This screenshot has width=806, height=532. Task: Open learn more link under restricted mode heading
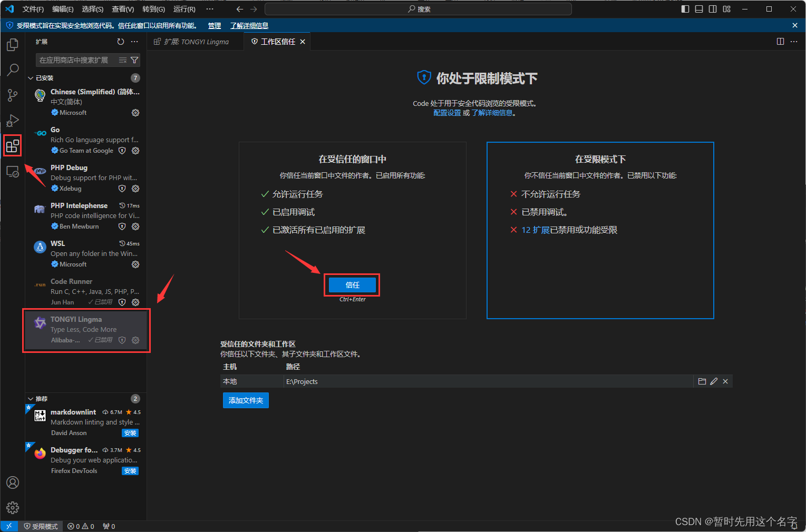[x=492, y=113]
